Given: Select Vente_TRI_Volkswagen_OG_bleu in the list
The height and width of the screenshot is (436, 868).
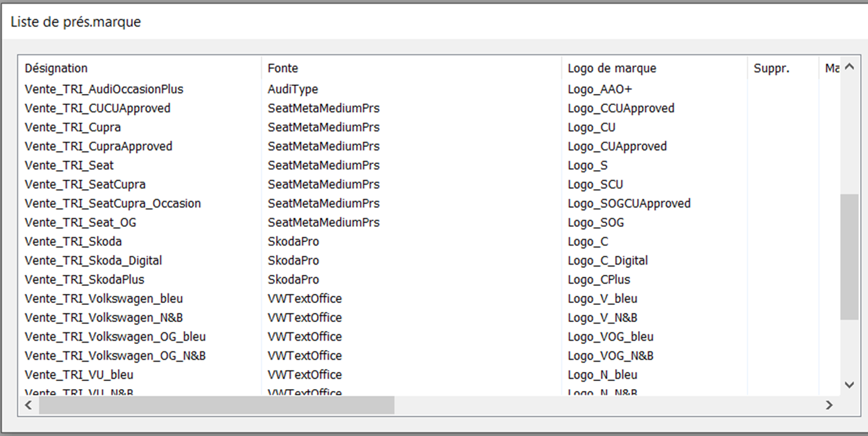Looking at the screenshot, I should [x=115, y=336].
